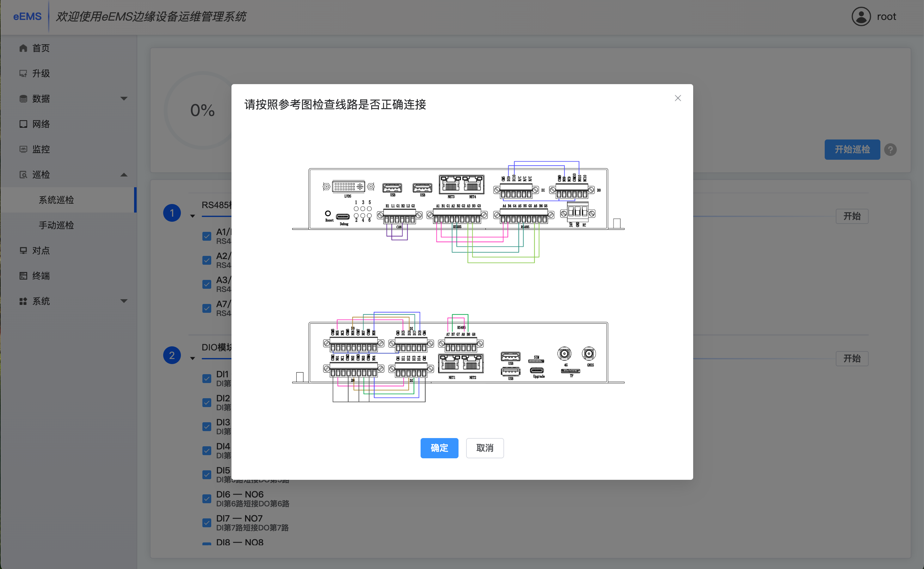Click the dialog title 请按照参考图检查线路是否正确连接
This screenshot has height=569, width=924.
pyautogui.click(x=335, y=104)
